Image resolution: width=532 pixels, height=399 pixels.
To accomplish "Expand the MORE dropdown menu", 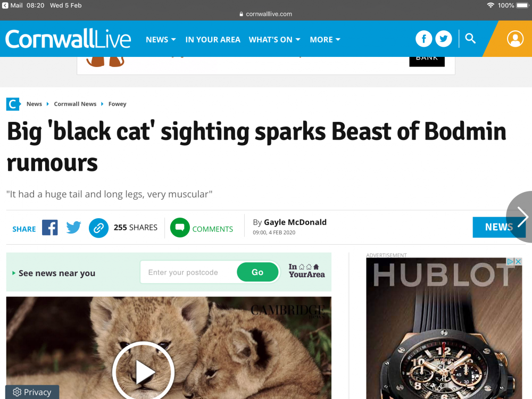I will 325,40.
